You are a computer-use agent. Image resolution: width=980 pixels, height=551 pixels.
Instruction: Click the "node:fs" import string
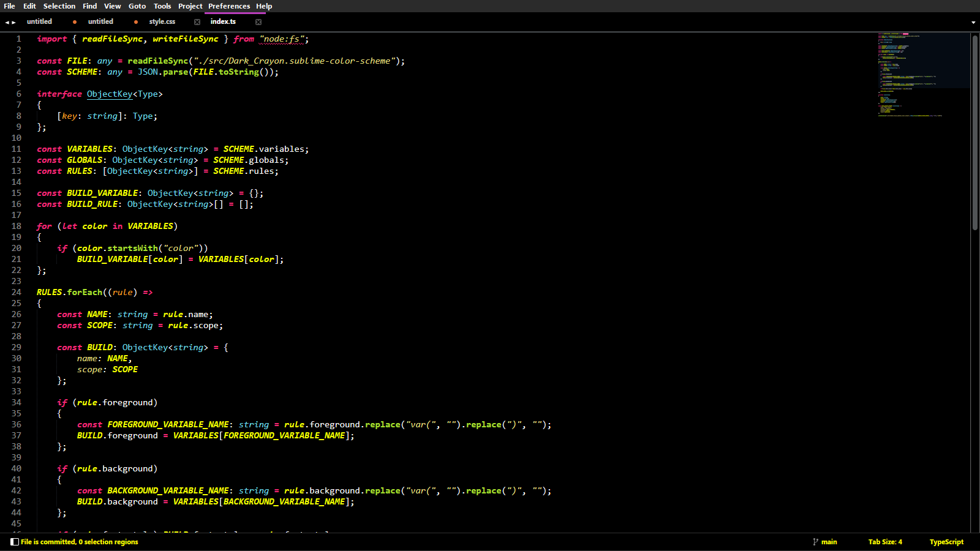coord(282,39)
